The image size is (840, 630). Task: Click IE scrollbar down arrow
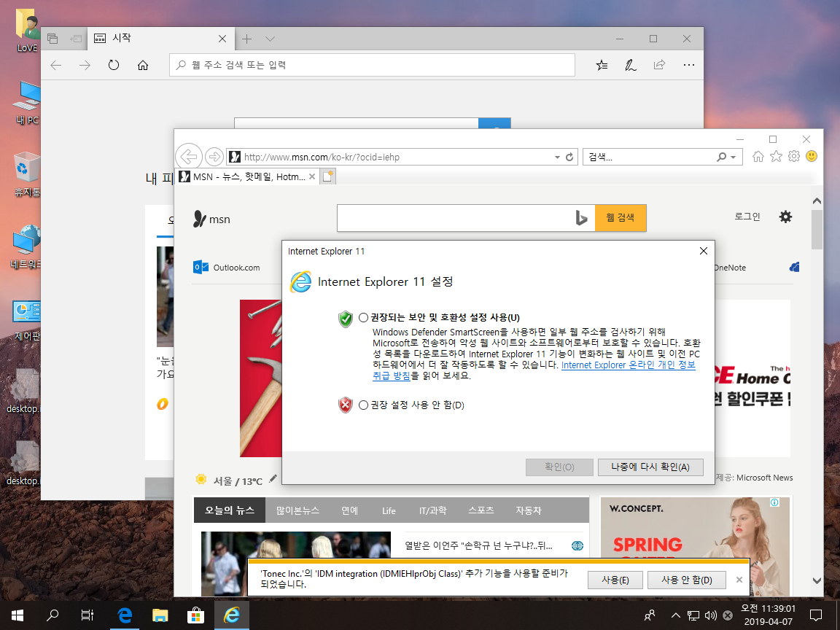pyautogui.click(x=817, y=580)
